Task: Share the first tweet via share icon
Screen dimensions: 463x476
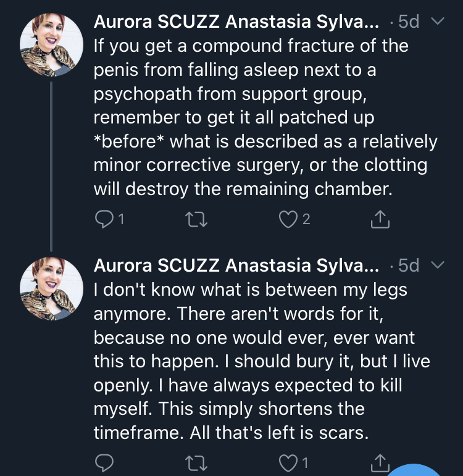Action: pyautogui.click(x=380, y=219)
